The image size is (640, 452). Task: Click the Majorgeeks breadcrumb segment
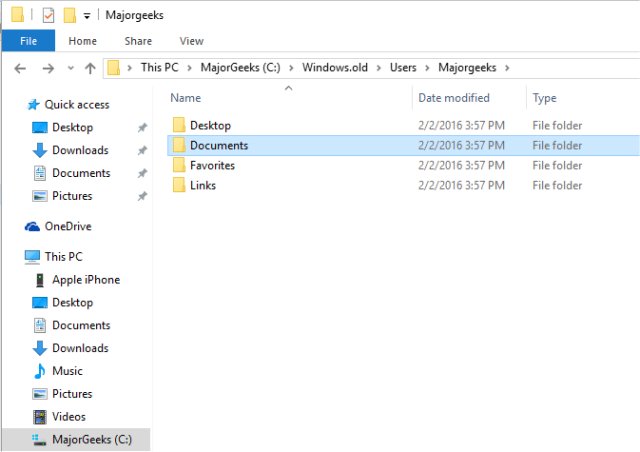[467, 67]
